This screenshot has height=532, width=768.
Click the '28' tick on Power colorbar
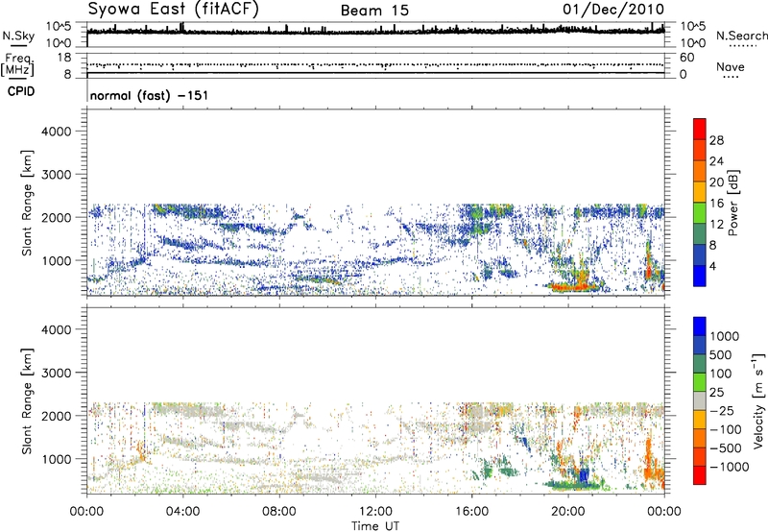[x=716, y=140]
